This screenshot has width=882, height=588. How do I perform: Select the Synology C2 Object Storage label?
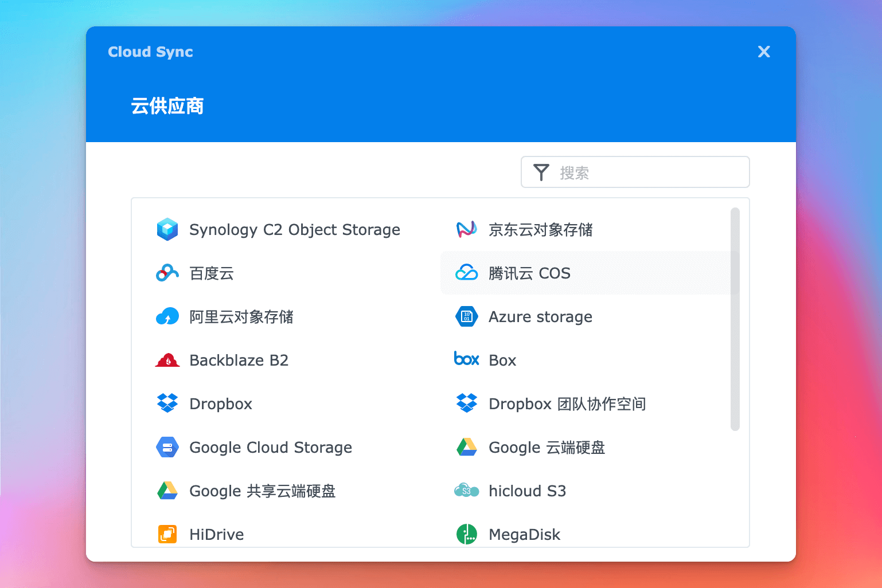tap(295, 230)
